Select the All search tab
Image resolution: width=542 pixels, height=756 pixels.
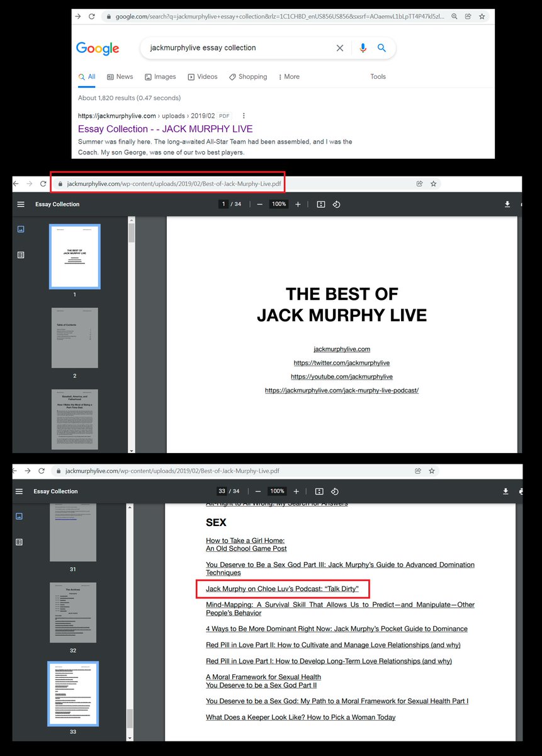point(87,77)
